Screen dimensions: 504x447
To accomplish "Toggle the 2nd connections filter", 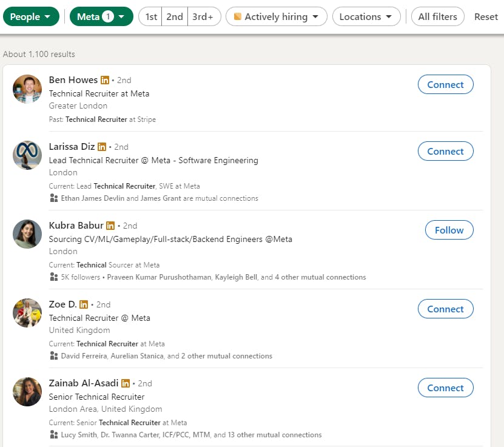I will pyautogui.click(x=175, y=16).
